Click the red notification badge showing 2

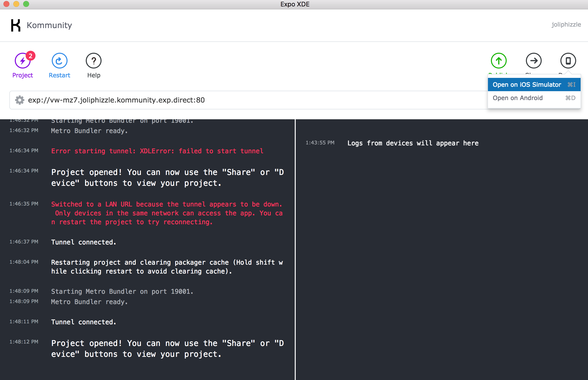30,56
